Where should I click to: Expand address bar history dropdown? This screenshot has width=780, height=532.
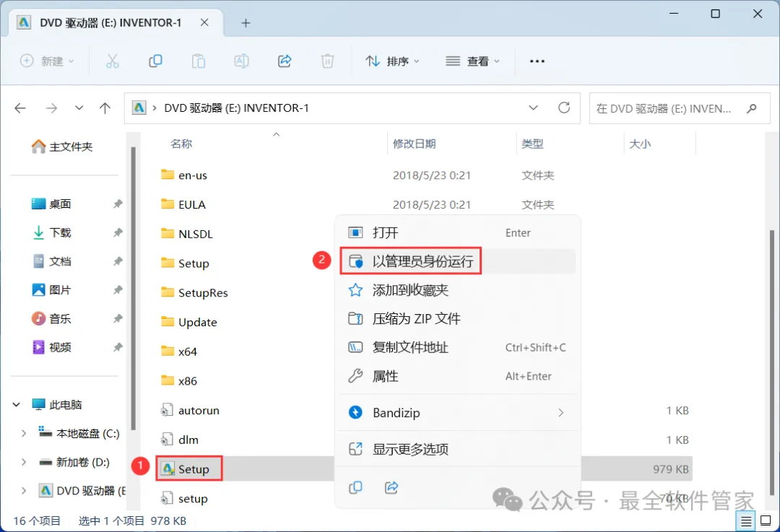(533, 108)
